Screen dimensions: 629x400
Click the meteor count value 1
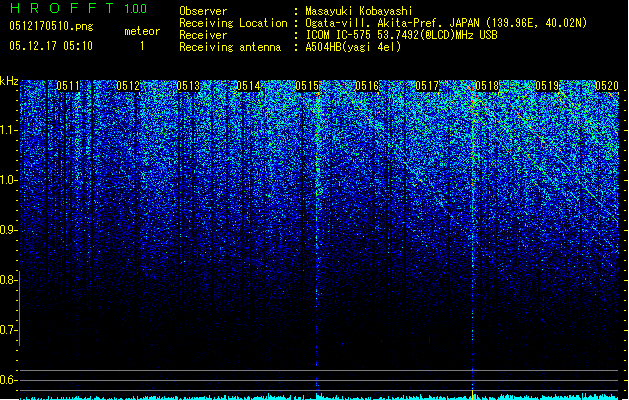[x=142, y=46]
